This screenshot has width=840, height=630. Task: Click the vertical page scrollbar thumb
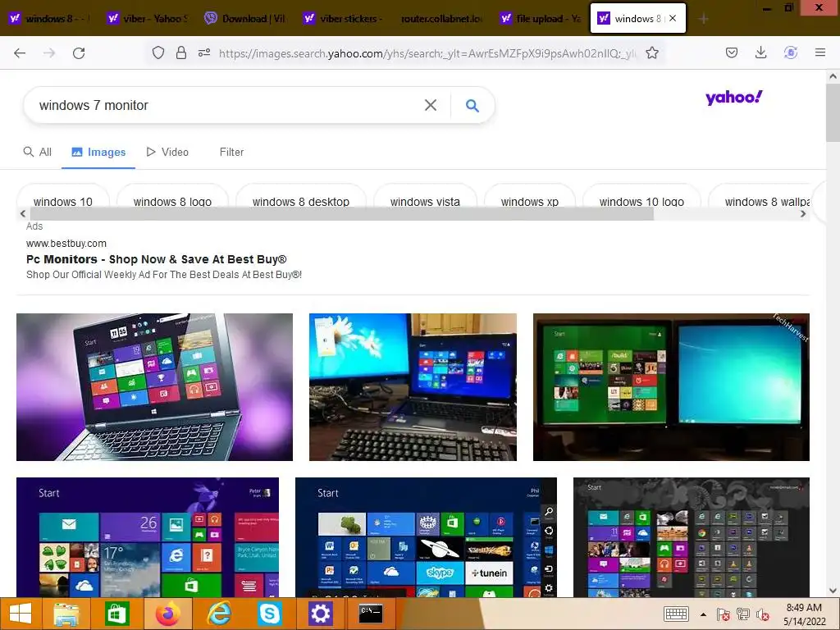[833, 113]
